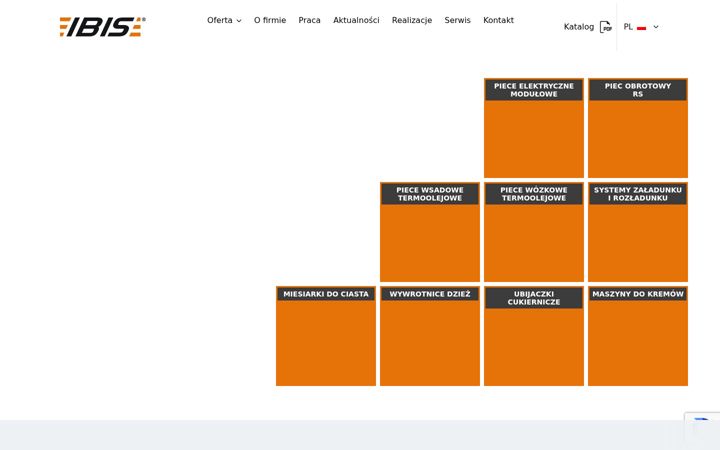Viewport: 720px width, 450px height.
Task: Open the Piec obrotowy RS tile
Action: click(x=638, y=128)
